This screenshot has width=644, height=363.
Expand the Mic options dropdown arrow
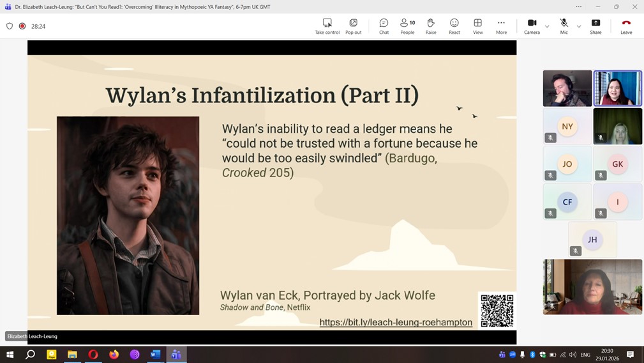coord(579,26)
